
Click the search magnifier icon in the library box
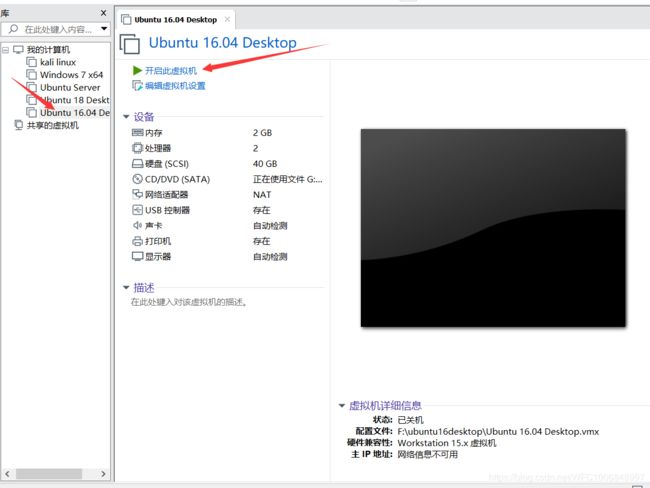point(13,29)
